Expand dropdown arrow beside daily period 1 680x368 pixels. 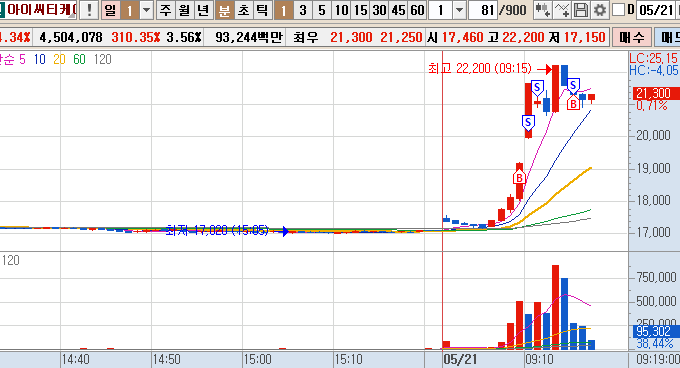point(147,10)
